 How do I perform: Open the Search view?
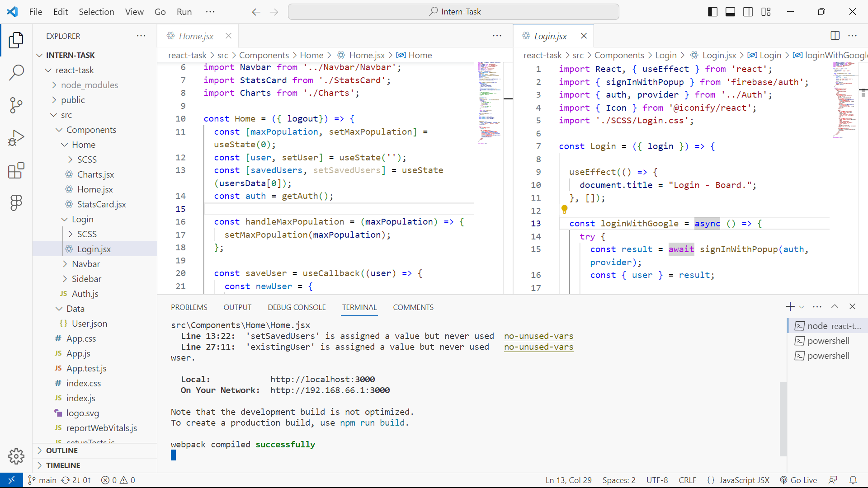pos(16,72)
